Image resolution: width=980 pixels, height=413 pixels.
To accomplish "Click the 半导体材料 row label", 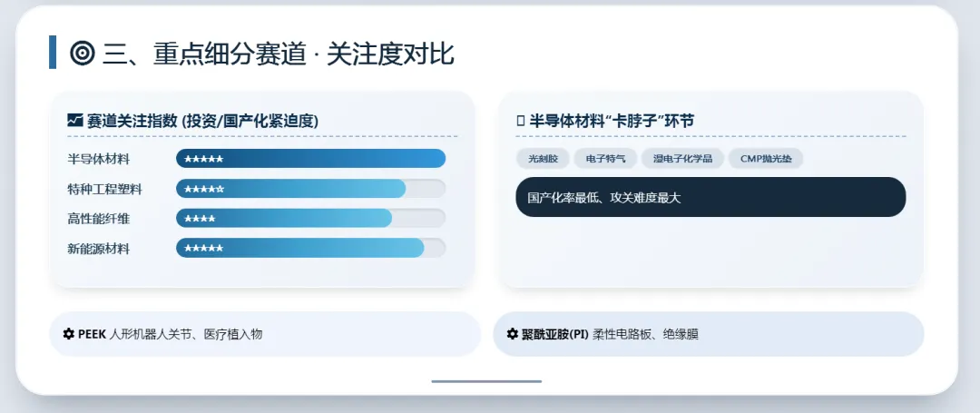I will (x=99, y=159).
